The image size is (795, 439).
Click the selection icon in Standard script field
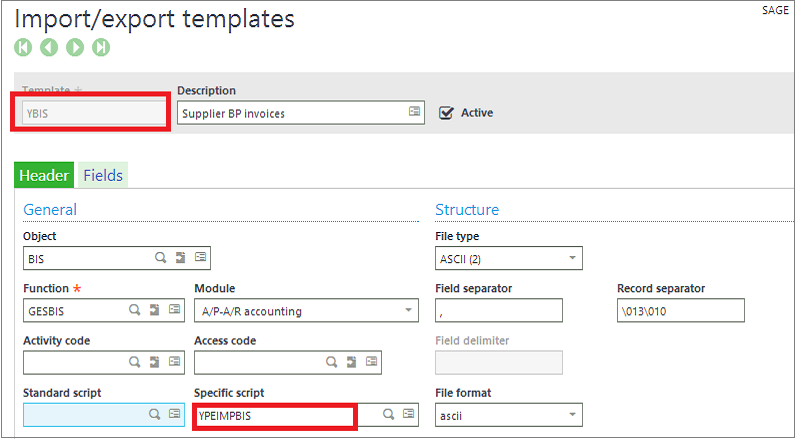click(175, 414)
